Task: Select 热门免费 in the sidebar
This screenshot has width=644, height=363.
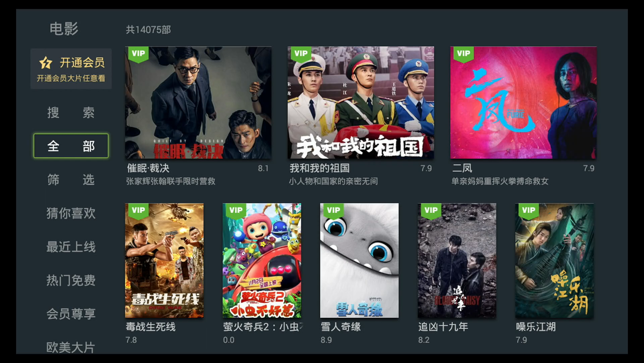Action: [71, 280]
